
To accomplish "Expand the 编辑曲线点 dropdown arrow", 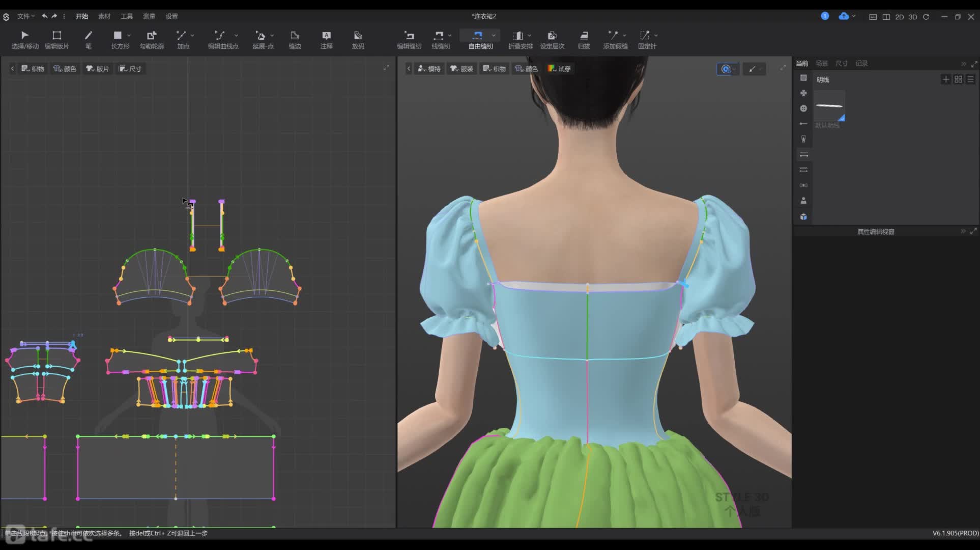I will 236,35.
